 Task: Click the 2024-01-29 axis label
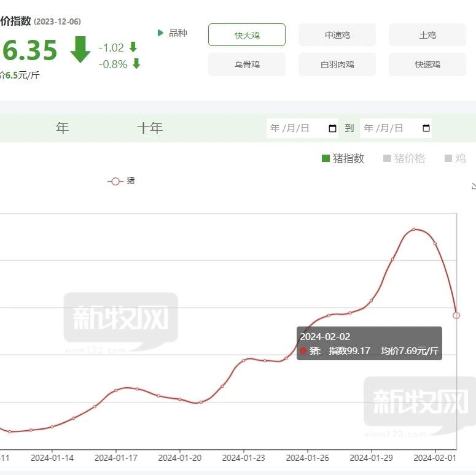tap(371, 458)
